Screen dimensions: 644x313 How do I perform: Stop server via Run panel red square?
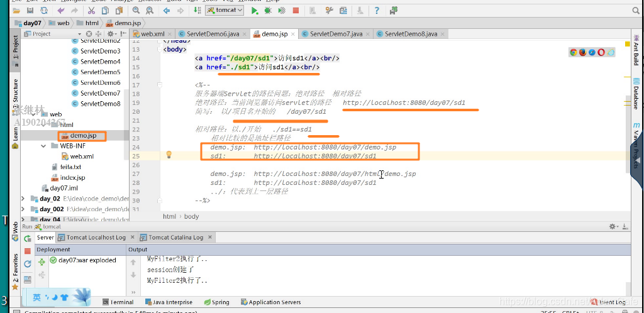pyautogui.click(x=28, y=251)
